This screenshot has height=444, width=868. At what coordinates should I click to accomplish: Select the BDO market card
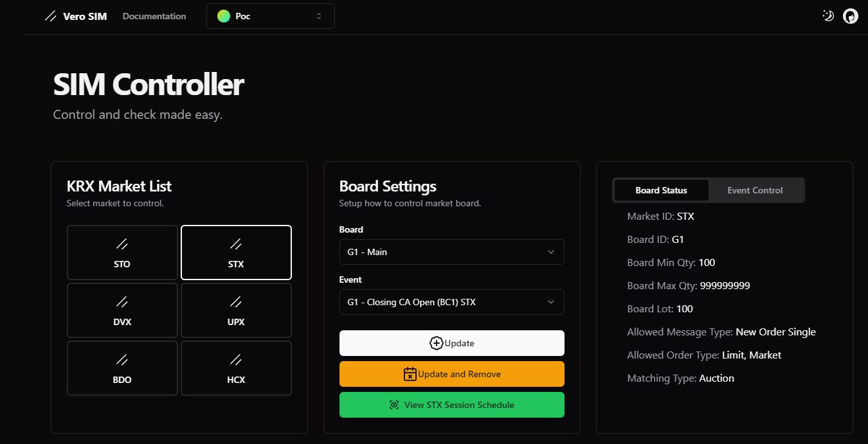pyautogui.click(x=122, y=368)
